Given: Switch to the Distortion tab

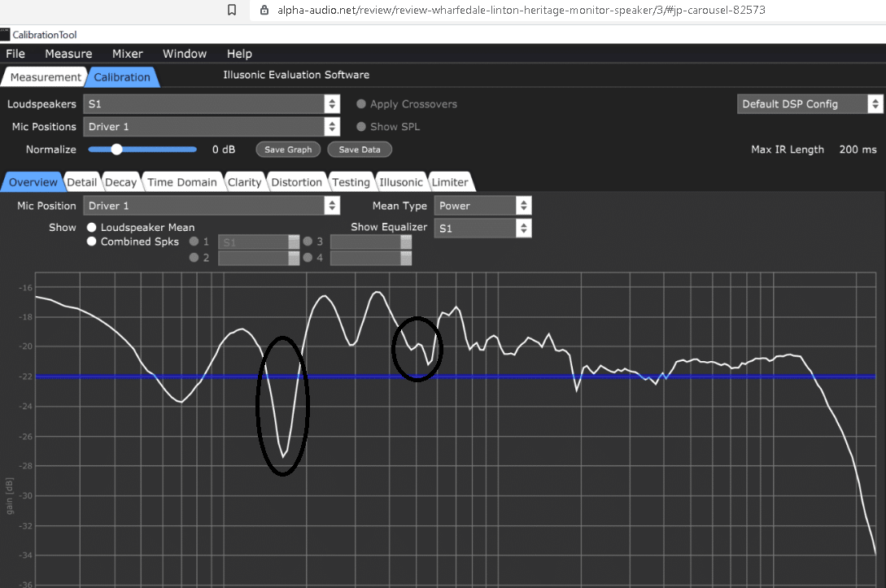Looking at the screenshot, I should 296,182.
